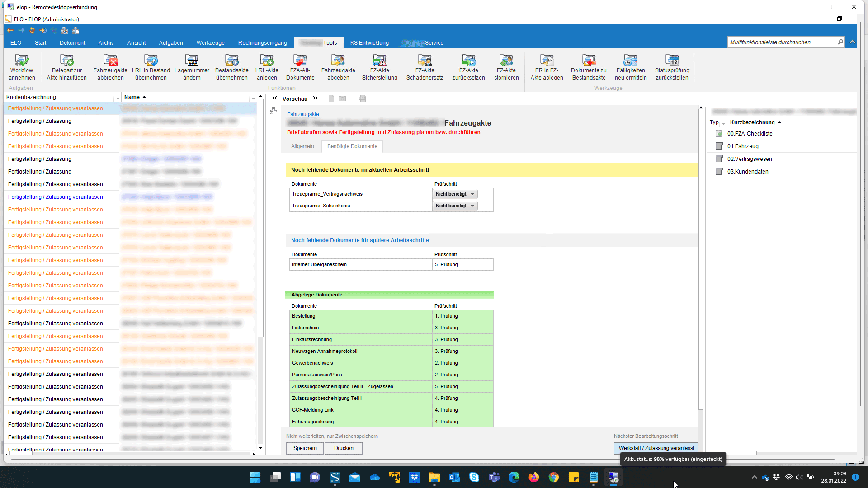
Task: Open Nicht benötigt dropdown for Treueprämie_Scheinkopie
Action: [x=455, y=206]
